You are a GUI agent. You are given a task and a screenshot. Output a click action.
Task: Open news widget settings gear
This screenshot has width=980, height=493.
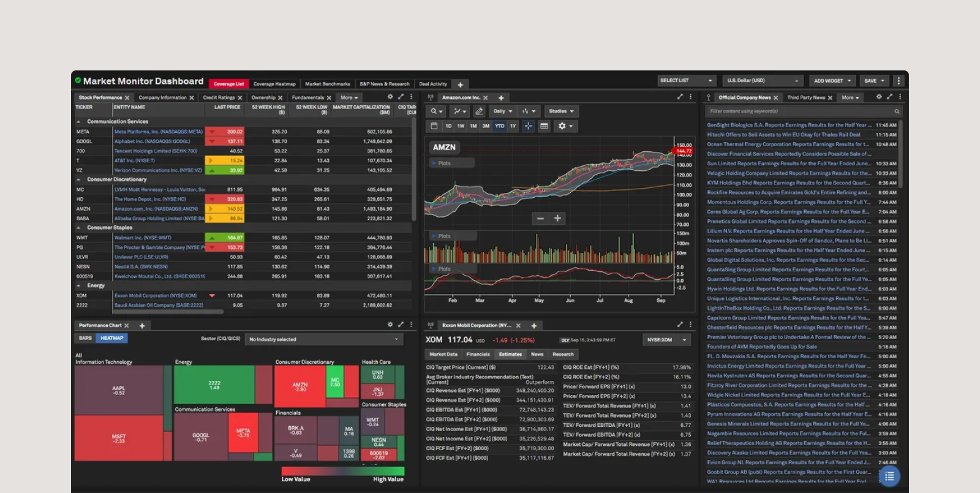pyautogui.click(x=879, y=97)
